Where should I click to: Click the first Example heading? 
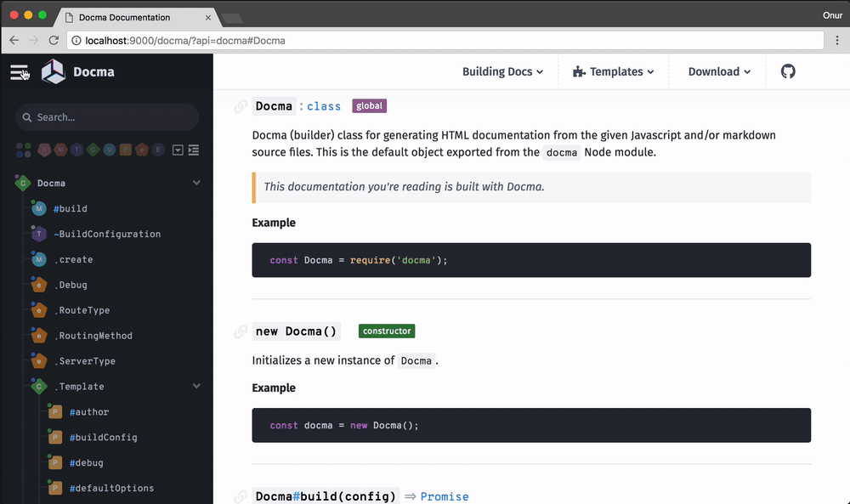tap(274, 223)
